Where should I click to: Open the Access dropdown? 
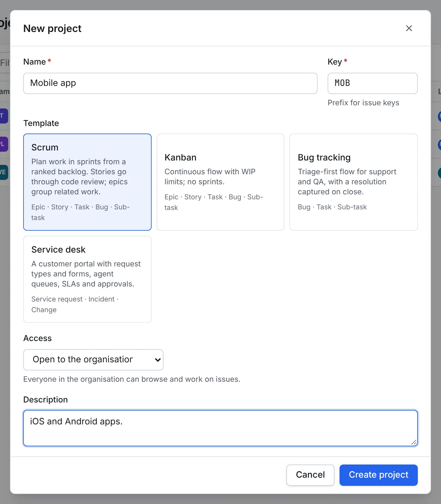(x=93, y=360)
